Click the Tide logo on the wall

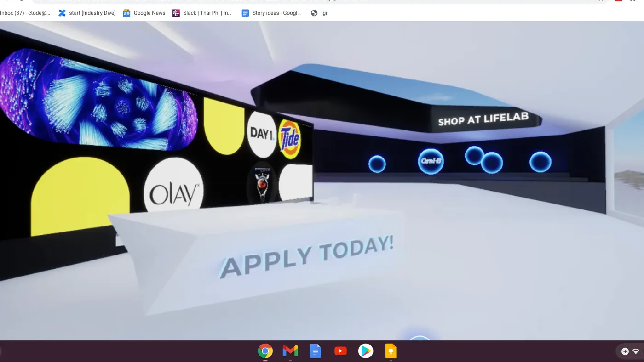[x=290, y=139]
